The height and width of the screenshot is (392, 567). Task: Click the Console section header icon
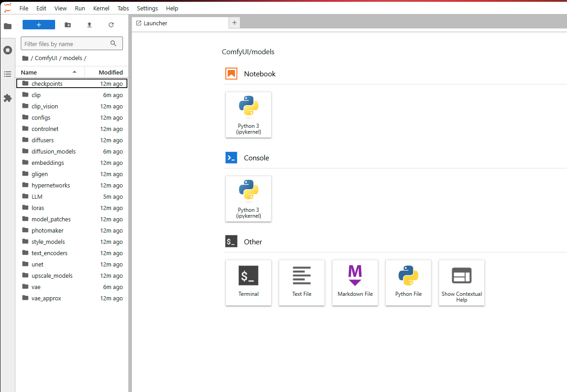[231, 158]
